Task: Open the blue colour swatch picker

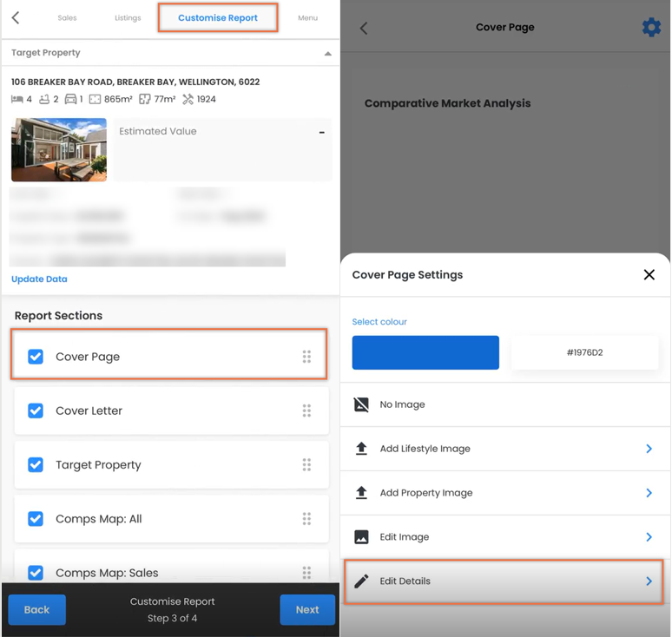Action: (425, 352)
